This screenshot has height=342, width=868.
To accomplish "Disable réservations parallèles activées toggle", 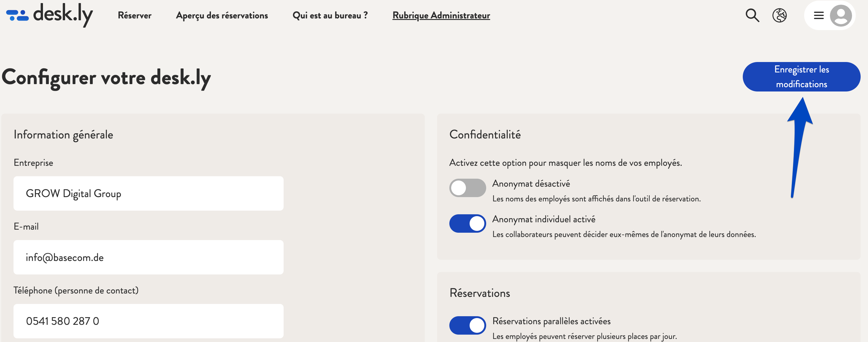I will click(x=467, y=323).
